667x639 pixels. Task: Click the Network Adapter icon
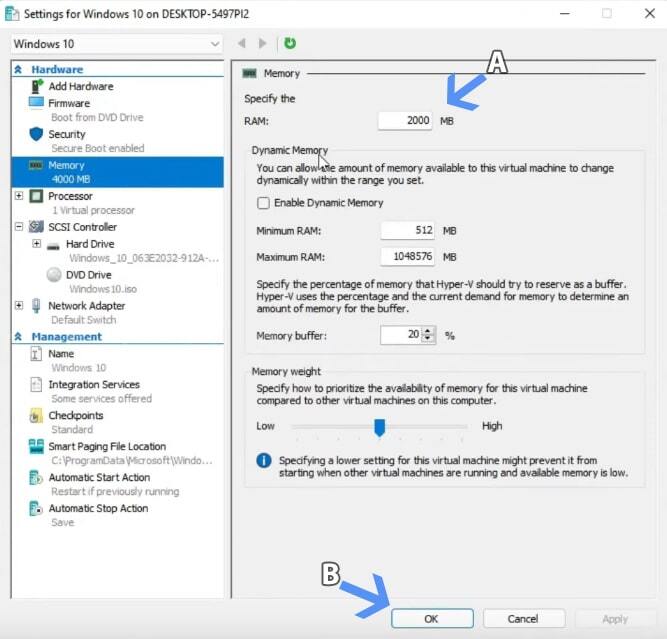[37, 306]
